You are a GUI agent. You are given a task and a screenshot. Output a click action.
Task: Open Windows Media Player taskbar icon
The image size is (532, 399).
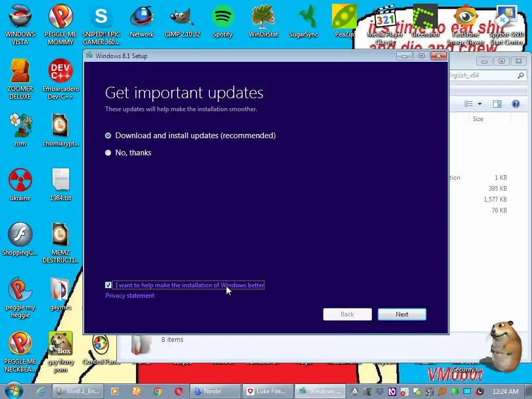coord(115,391)
